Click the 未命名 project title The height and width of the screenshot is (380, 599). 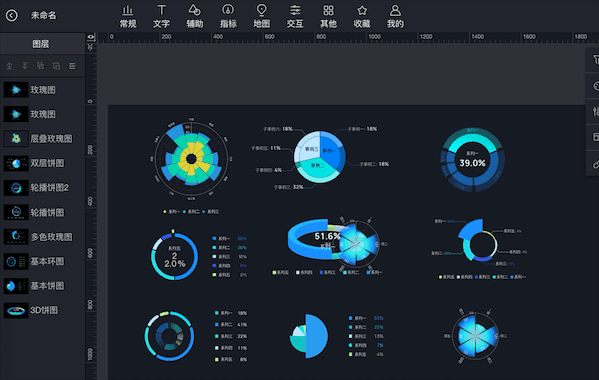pyautogui.click(x=44, y=15)
